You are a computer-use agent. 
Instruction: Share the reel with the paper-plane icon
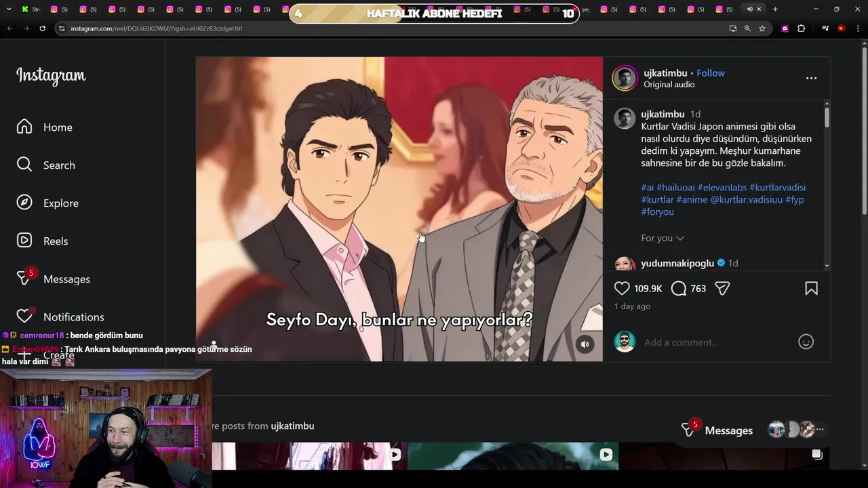click(x=722, y=289)
